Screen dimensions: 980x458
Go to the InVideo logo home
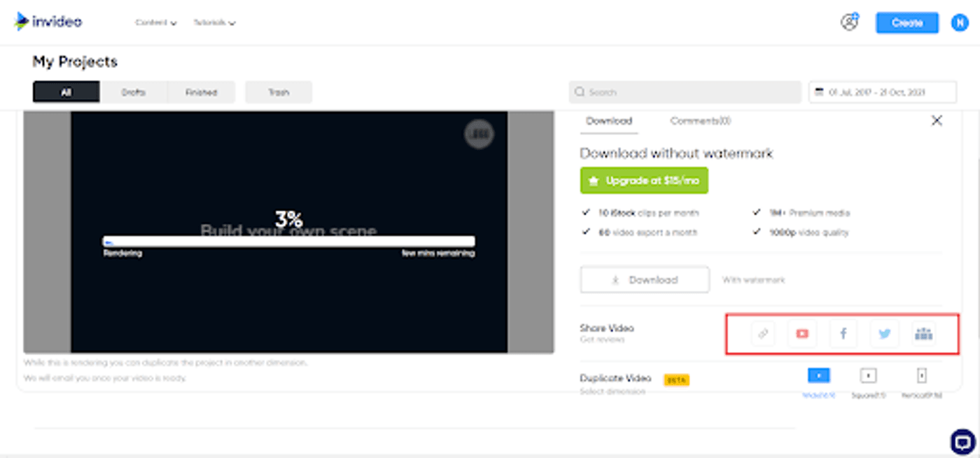click(x=48, y=22)
